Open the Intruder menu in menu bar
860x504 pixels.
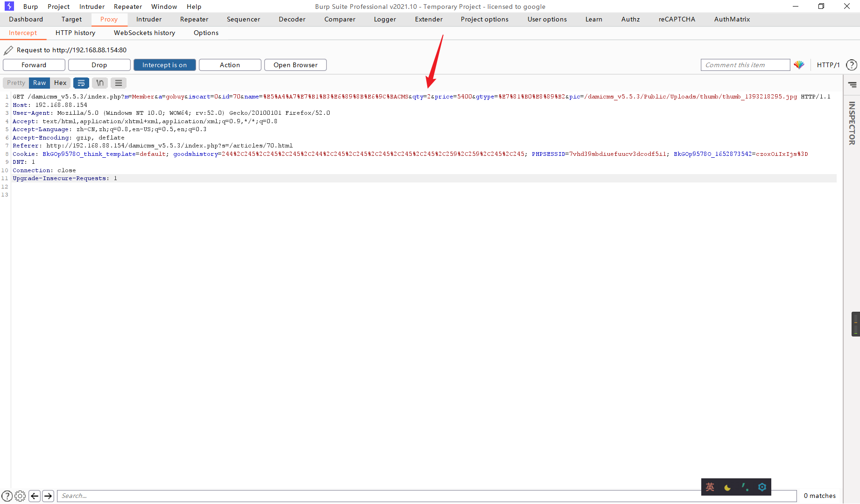tap(92, 7)
